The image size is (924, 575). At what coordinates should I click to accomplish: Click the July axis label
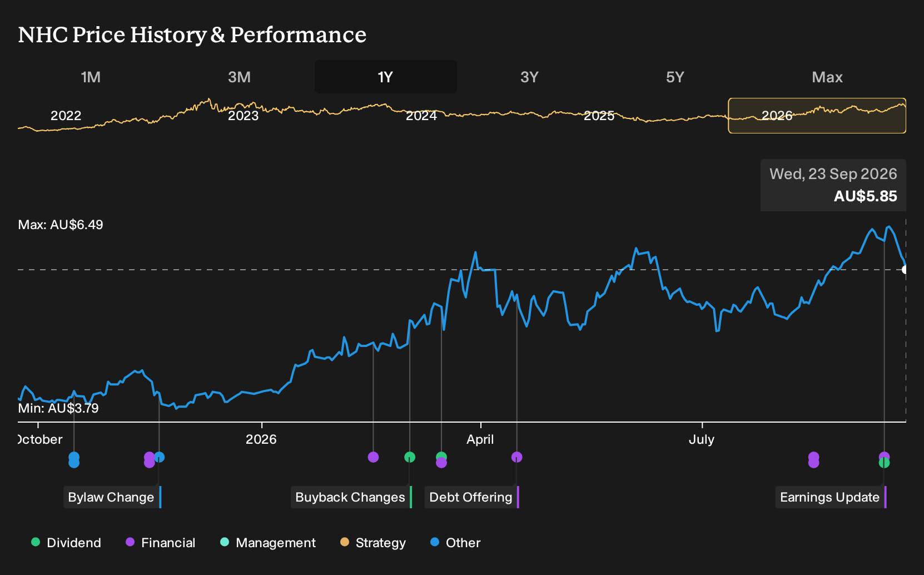coord(702,439)
